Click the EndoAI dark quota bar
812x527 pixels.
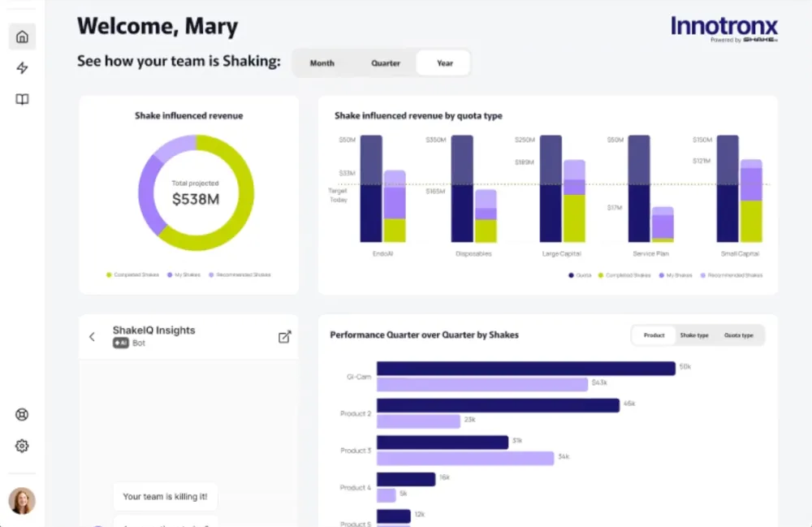(x=371, y=188)
